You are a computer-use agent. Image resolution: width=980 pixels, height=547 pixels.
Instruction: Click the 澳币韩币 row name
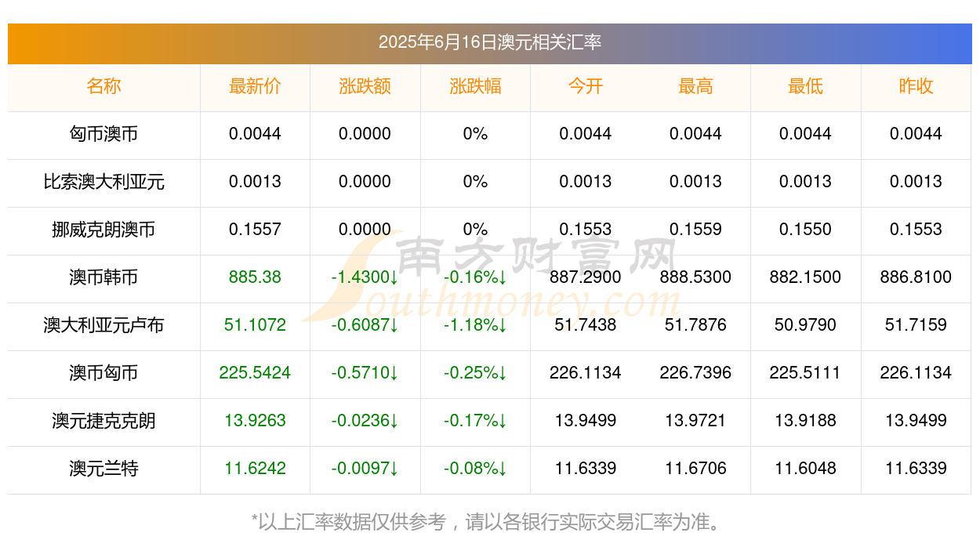click(103, 277)
